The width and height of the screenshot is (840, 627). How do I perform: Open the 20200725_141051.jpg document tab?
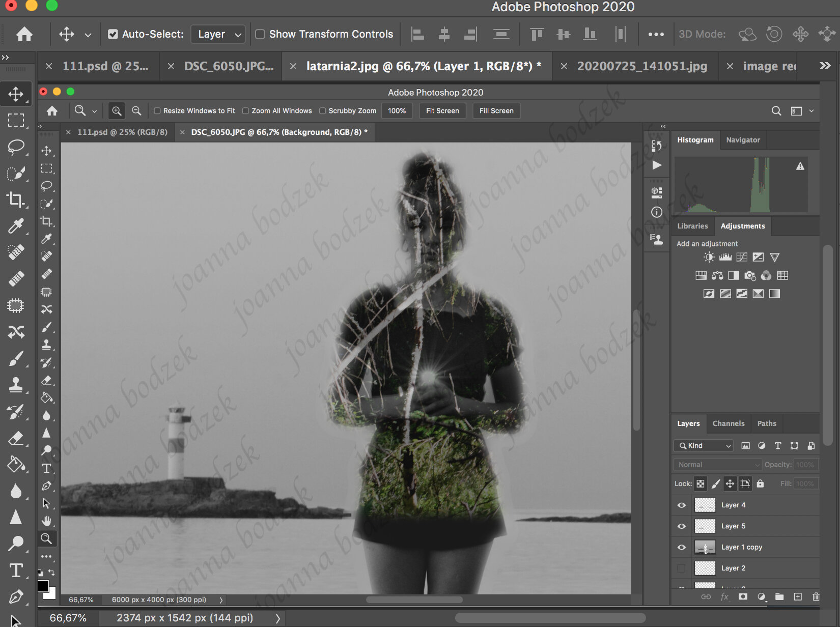(x=641, y=66)
